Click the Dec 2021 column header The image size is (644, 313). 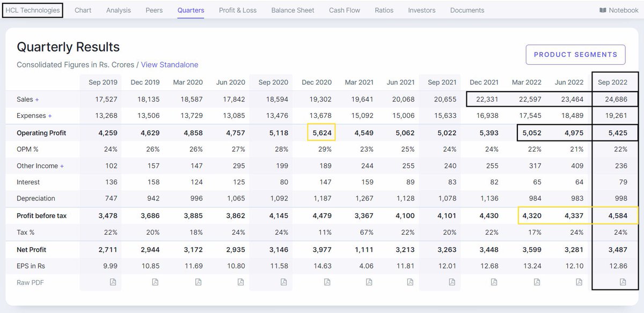(x=484, y=83)
